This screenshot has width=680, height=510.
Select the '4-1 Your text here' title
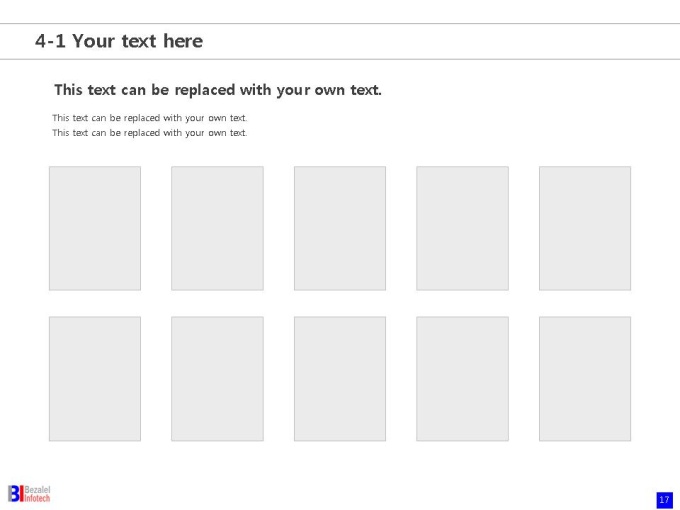click(119, 41)
